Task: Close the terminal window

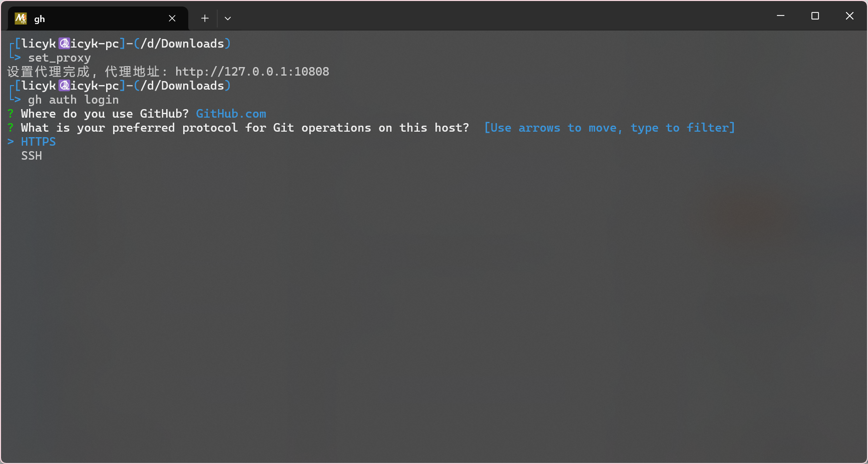Action: pos(849,16)
